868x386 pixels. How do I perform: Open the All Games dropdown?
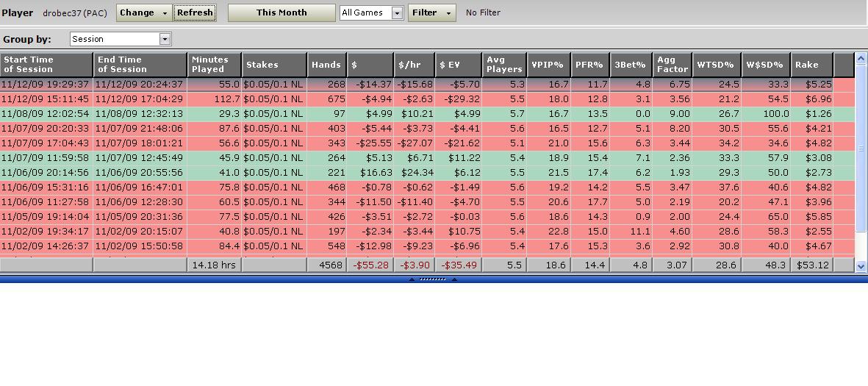(371, 12)
